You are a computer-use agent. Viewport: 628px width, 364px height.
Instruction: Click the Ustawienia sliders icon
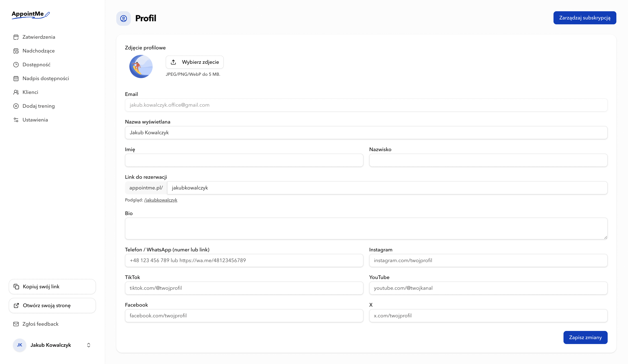pos(16,120)
